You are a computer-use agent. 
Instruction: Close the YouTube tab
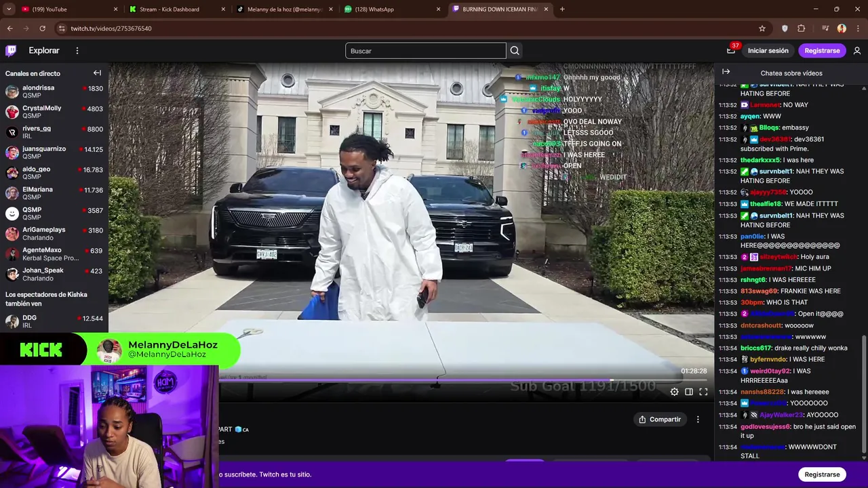pyautogui.click(x=115, y=9)
